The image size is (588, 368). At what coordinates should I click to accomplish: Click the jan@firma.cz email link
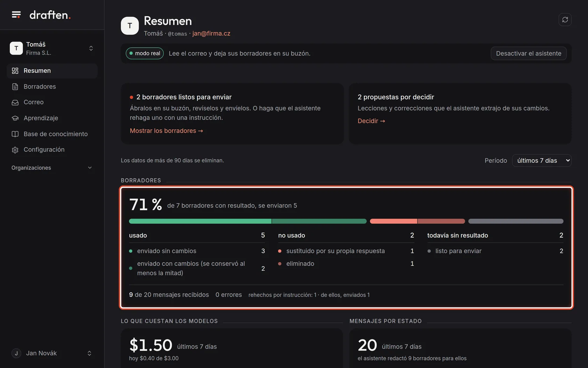(x=211, y=34)
